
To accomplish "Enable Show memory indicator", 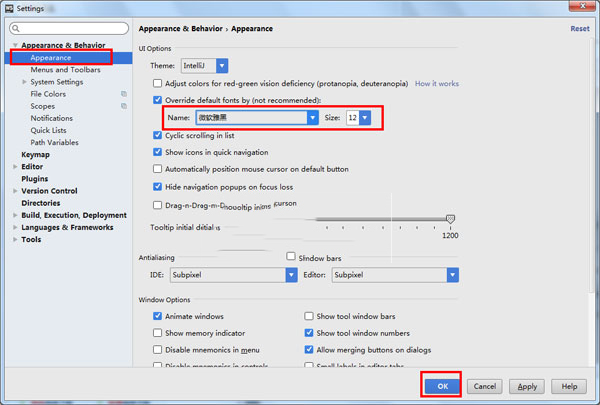I will click(x=157, y=333).
